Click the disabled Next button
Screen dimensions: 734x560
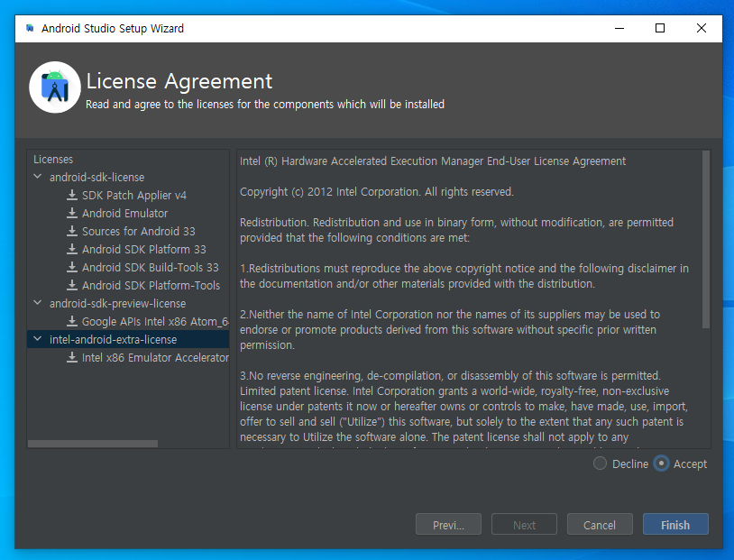(x=524, y=525)
